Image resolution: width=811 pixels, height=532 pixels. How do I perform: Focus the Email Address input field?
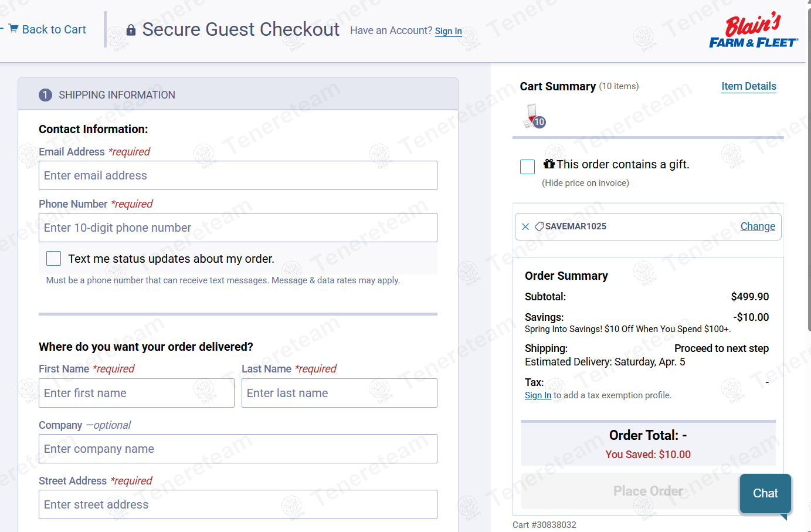coord(238,175)
